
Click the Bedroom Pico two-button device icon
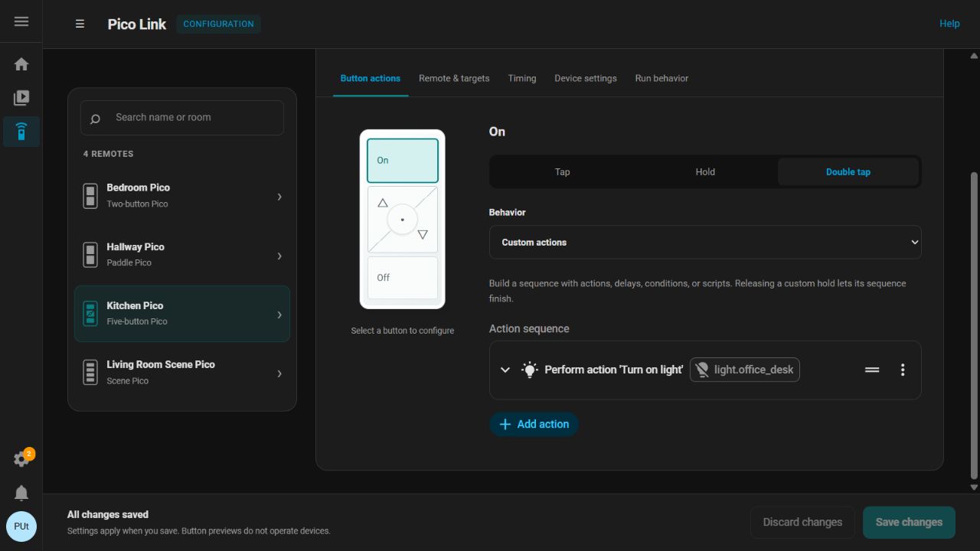90,195
